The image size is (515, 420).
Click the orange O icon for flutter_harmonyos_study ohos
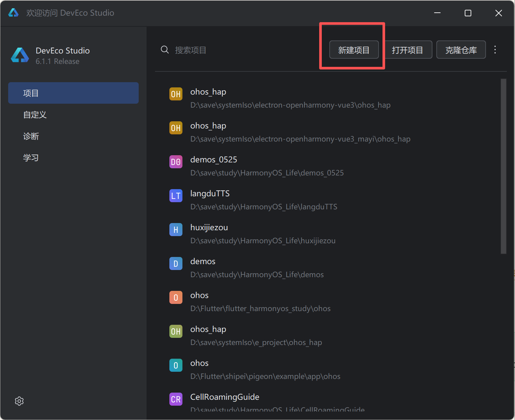176,297
